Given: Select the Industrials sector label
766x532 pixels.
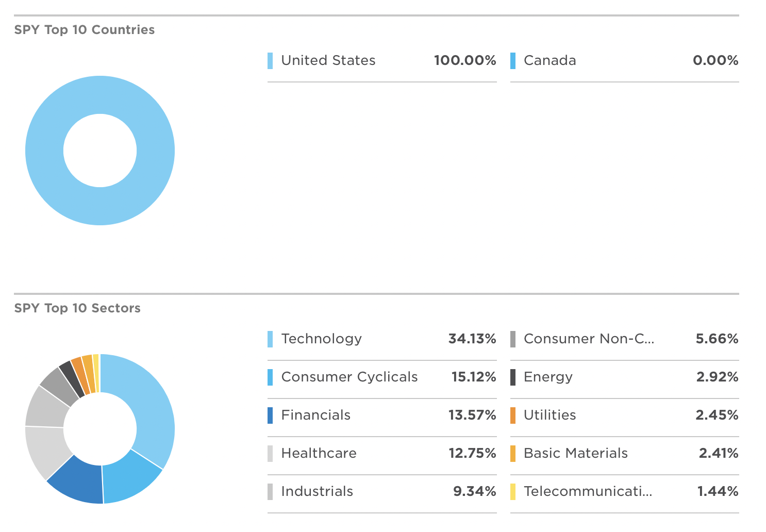Looking at the screenshot, I should pyautogui.click(x=317, y=491).
